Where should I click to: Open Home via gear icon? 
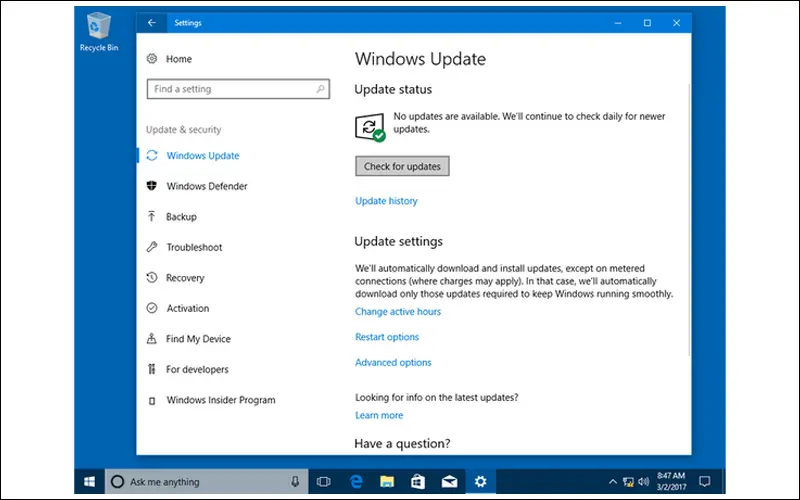click(152, 59)
